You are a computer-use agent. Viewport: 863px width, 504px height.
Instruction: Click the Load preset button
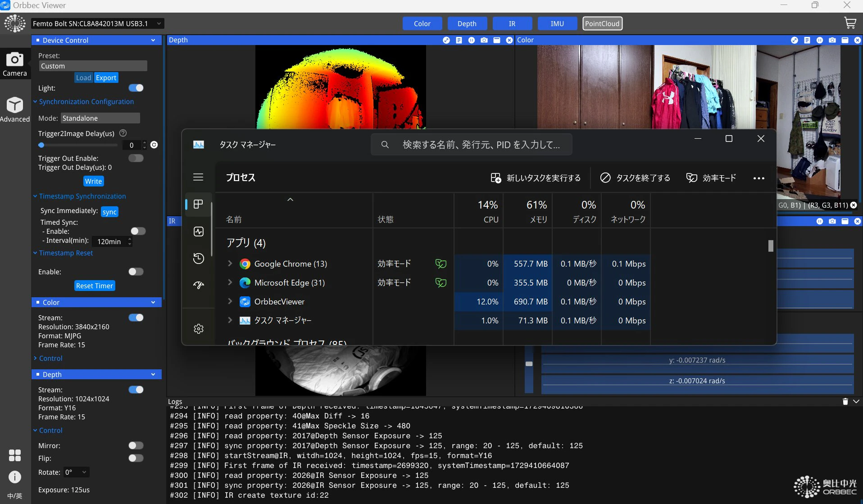84,78
